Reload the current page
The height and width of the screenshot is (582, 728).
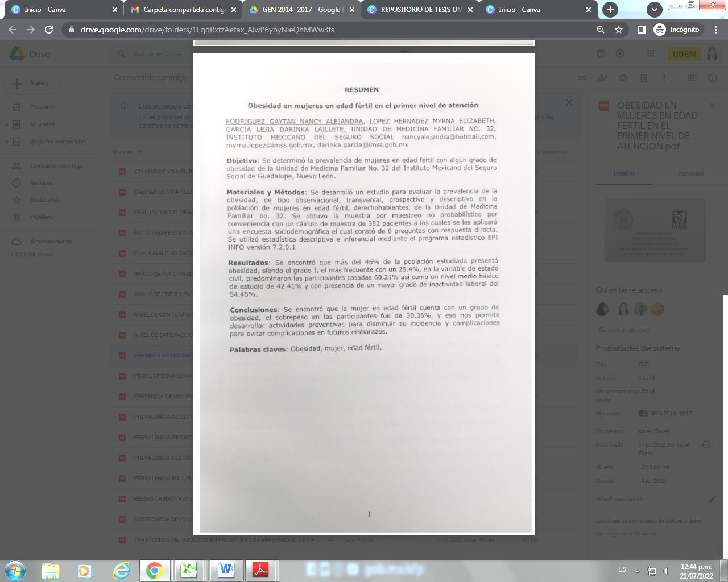pyautogui.click(x=49, y=30)
